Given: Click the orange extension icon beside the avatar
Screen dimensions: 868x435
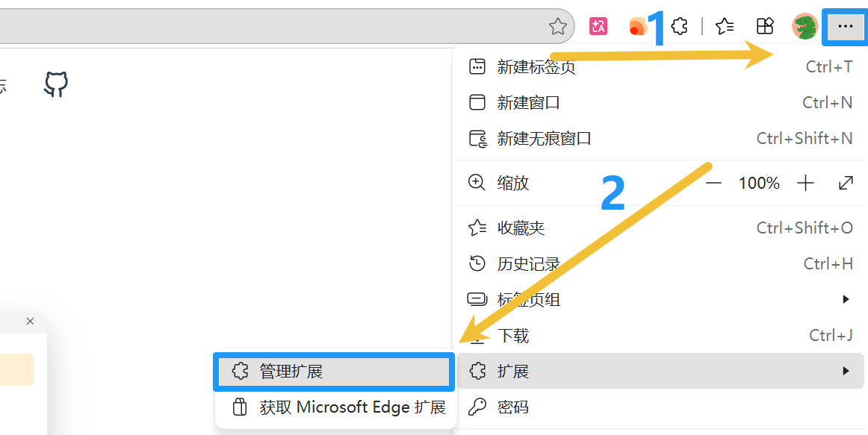Looking at the screenshot, I should click(639, 25).
